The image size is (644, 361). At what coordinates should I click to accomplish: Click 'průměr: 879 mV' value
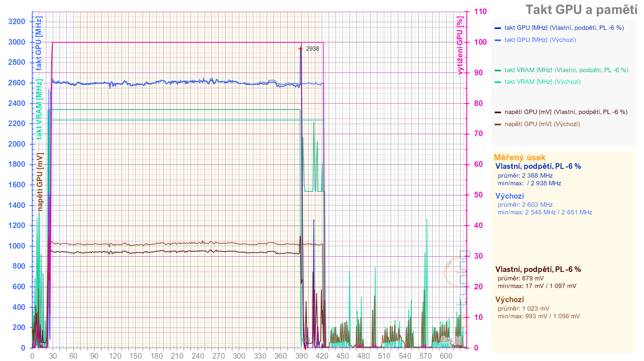click(521, 278)
